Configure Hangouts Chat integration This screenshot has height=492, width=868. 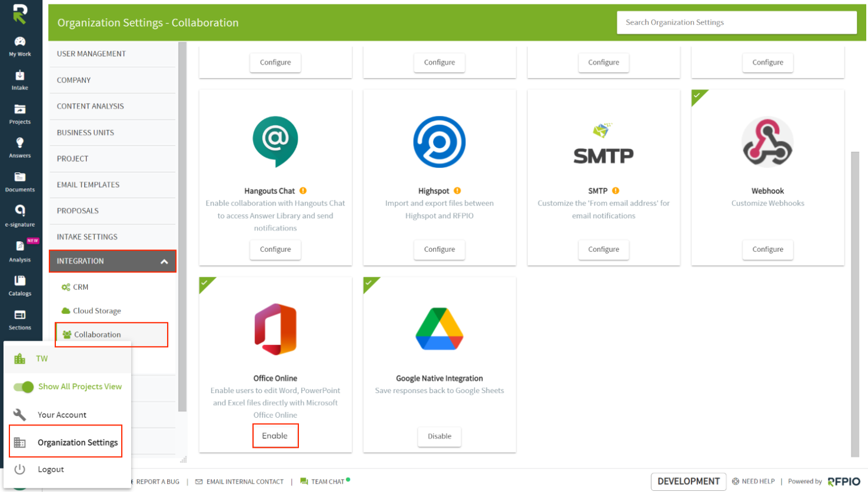pyautogui.click(x=275, y=250)
